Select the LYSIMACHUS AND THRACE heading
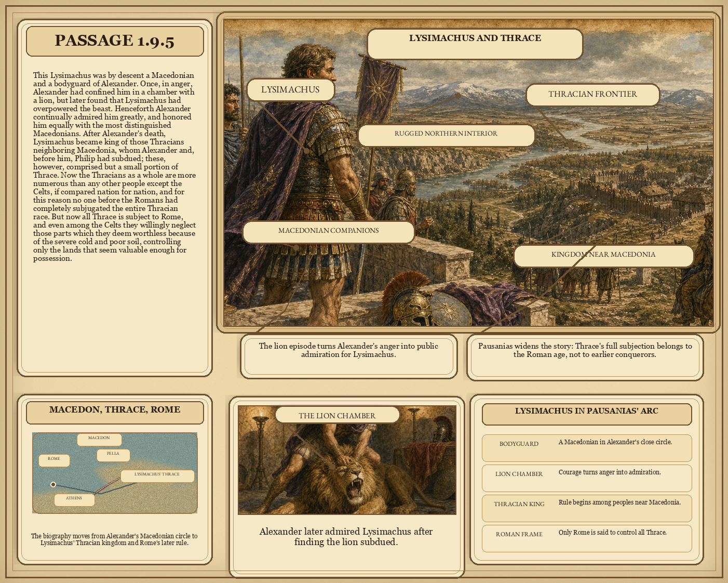 [475, 44]
